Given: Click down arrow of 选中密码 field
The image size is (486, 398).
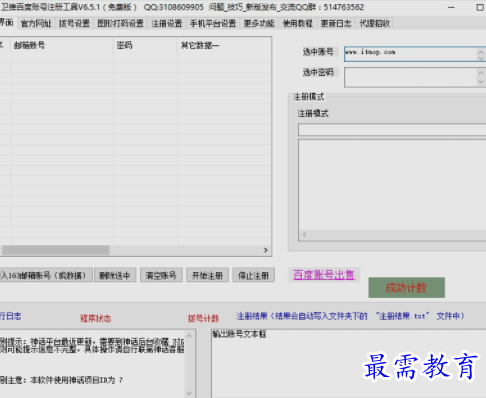Looking at the screenshot, I should coord(481,82).
